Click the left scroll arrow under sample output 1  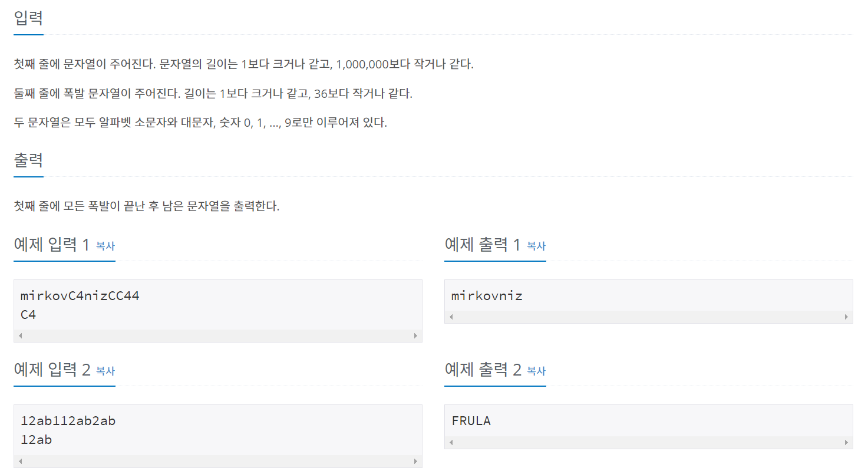(x=451, y=317)
